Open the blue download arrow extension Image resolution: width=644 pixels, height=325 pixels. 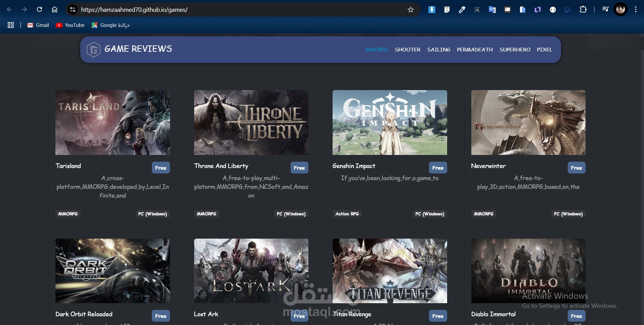tap(432, 10)
